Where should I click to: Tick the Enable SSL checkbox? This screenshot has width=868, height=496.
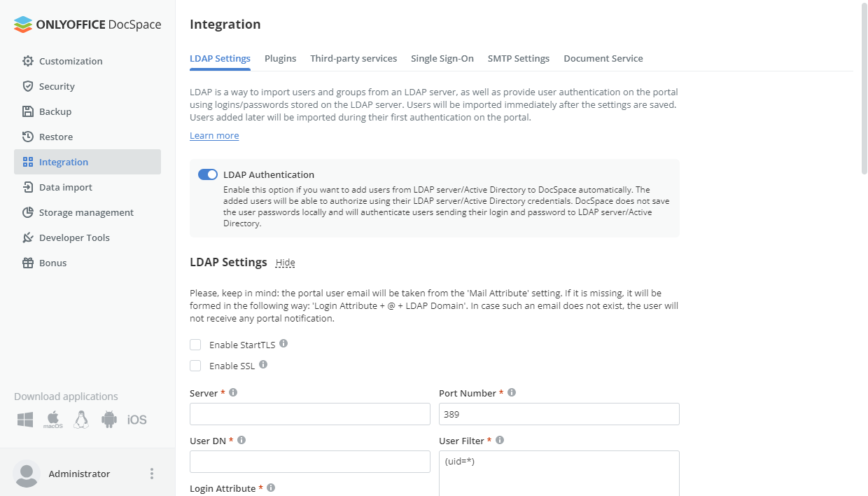[195, 366]
